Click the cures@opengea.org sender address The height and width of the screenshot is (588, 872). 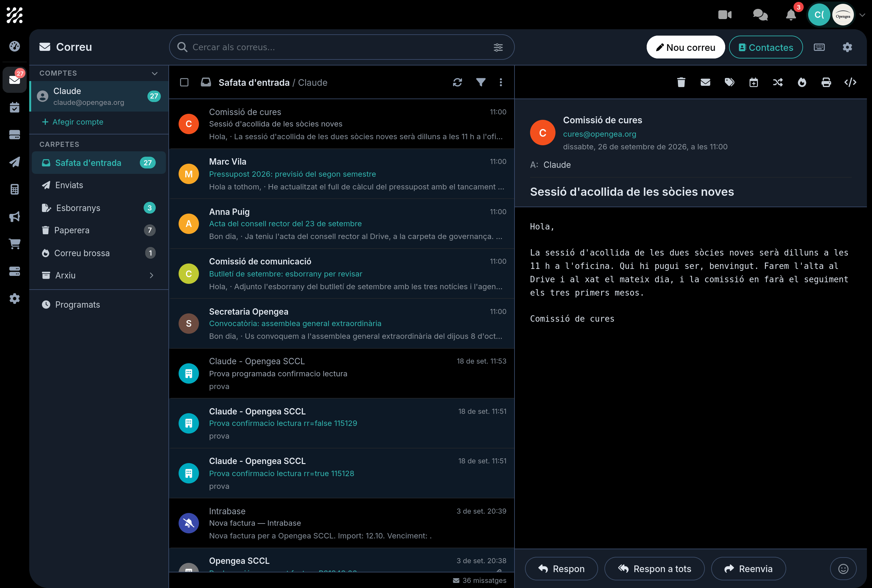tap(599, 134)
